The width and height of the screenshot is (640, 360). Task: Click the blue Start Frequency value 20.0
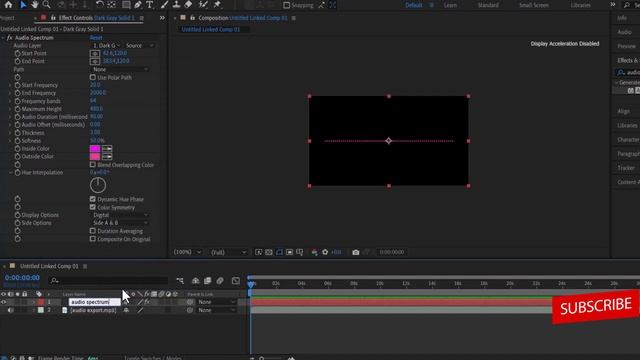(x=95, y=85)
